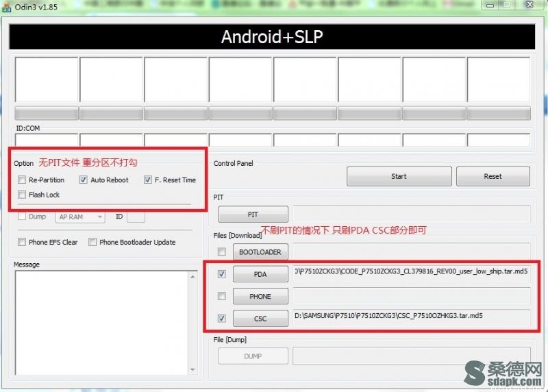The height and width of the screenshot is (392, 548).
Task: Tick the Dump checkbox
Action: (x=22, y=217)
